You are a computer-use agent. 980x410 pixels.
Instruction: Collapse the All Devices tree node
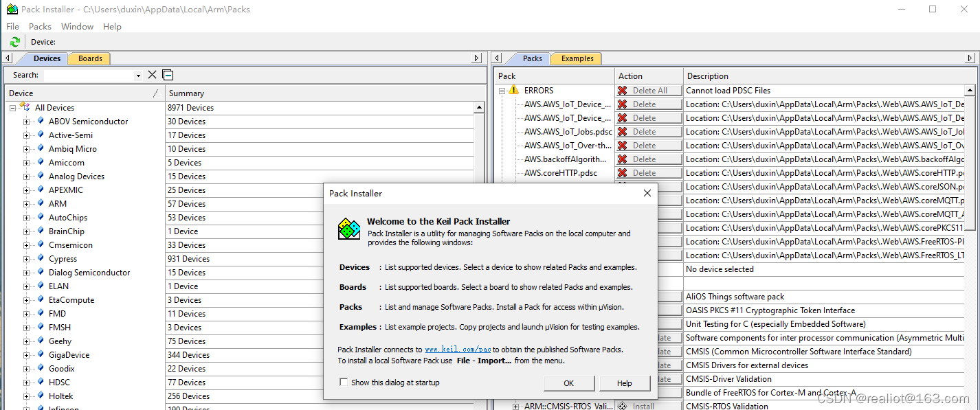(12, 108)
